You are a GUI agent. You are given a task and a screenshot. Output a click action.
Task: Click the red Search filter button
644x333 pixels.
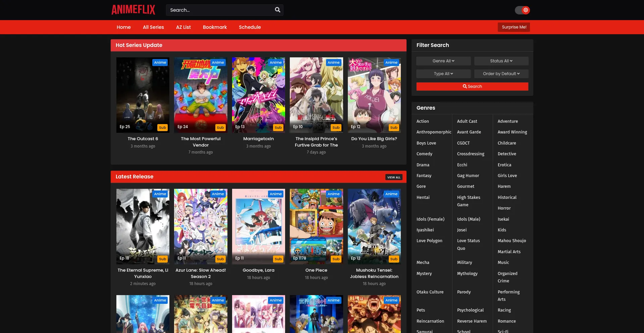pyautogui.click(x=472, y=87)
